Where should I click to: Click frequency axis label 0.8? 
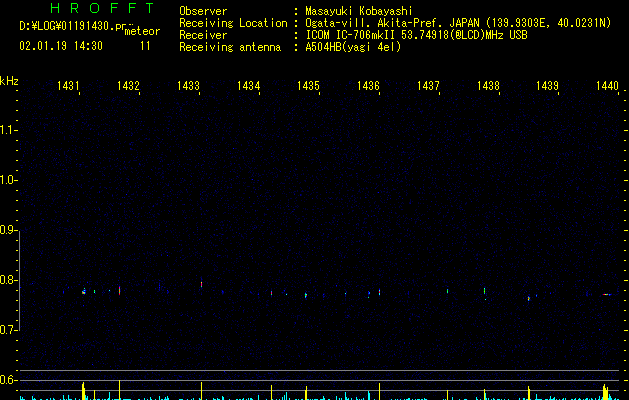[x=8, y=280]
